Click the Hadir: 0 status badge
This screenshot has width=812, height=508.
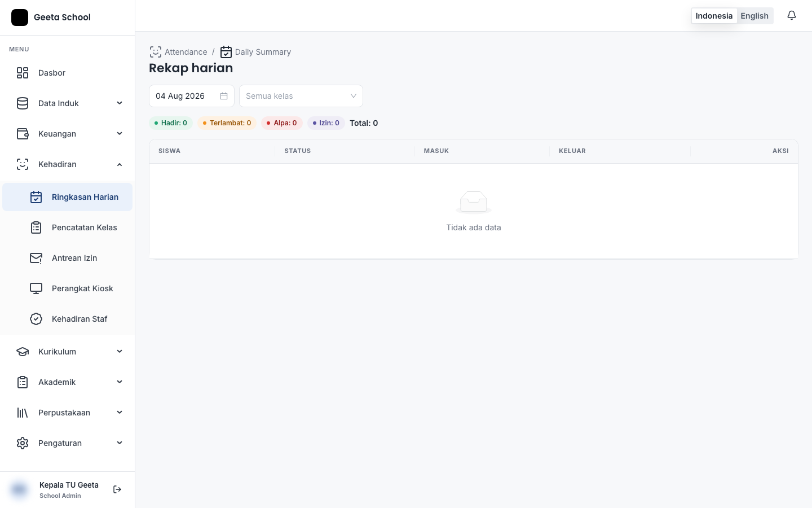click(x=171, y=123)
